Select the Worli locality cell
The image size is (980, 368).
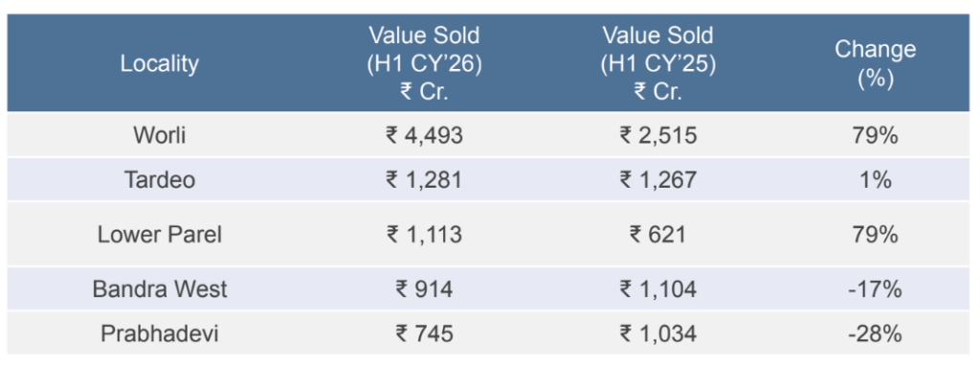tap(160, 135)
